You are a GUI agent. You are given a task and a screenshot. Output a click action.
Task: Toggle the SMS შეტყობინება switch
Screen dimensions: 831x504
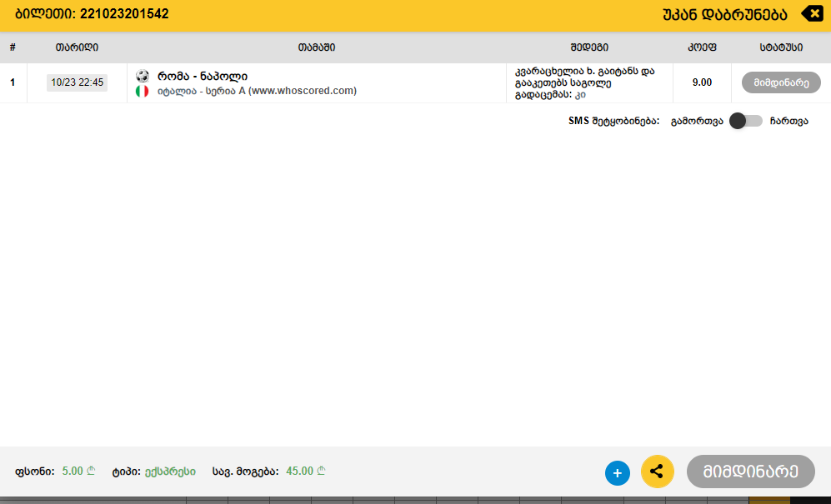point(746,121)
